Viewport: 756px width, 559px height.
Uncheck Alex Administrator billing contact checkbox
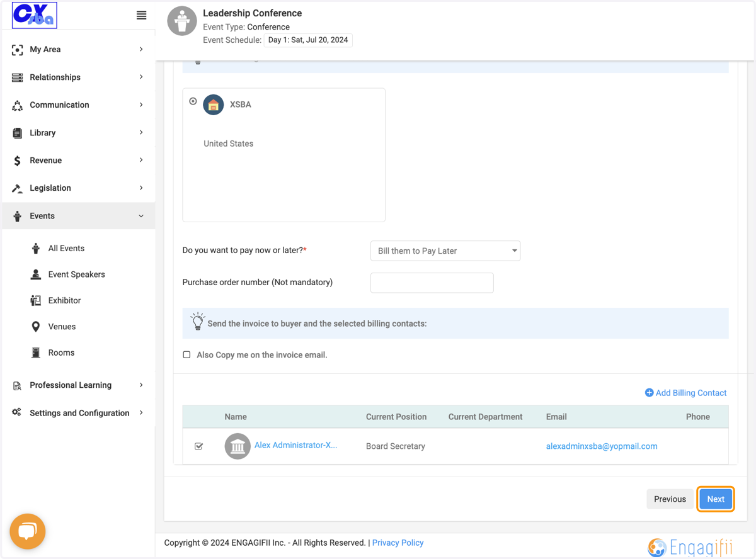click(199, 446)
